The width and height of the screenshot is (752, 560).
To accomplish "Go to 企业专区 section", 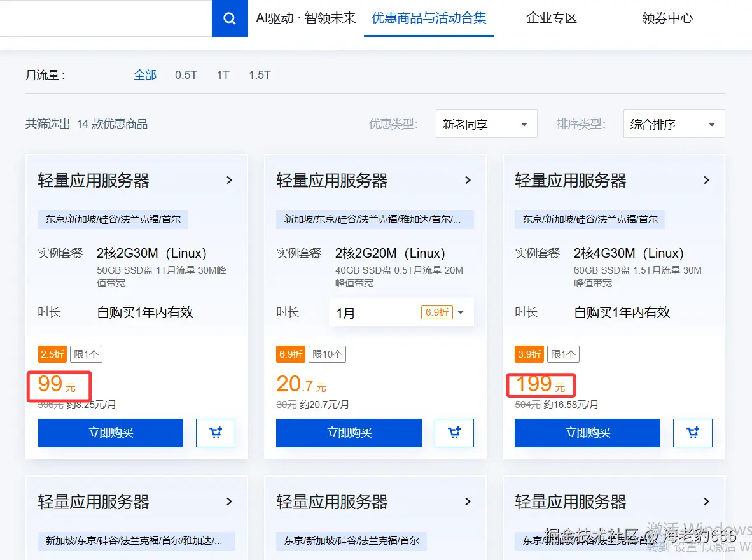I will pyautogui.click(x=552, y=18).
